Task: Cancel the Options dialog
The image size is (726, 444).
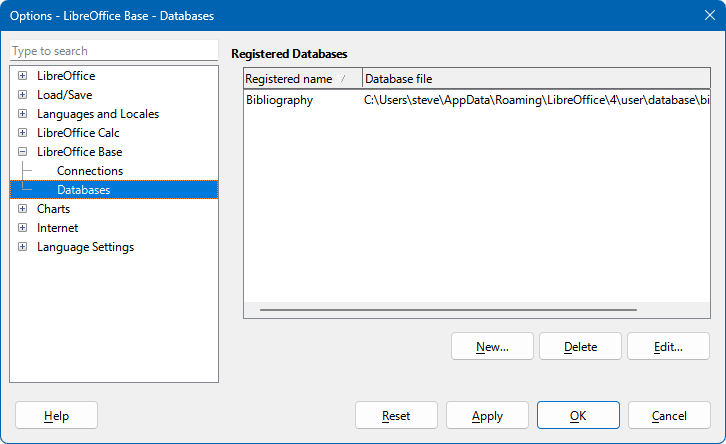Action: pyautogui.click(x=669, y=415)
